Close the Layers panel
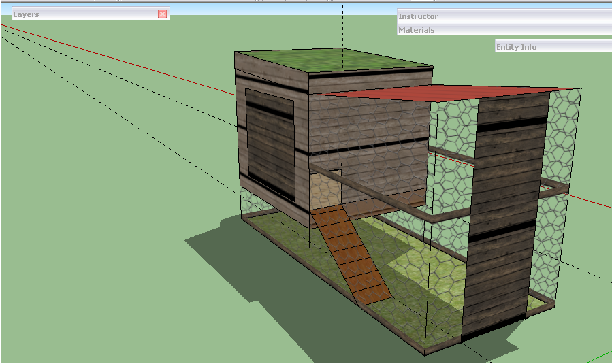 coord(162,14)
